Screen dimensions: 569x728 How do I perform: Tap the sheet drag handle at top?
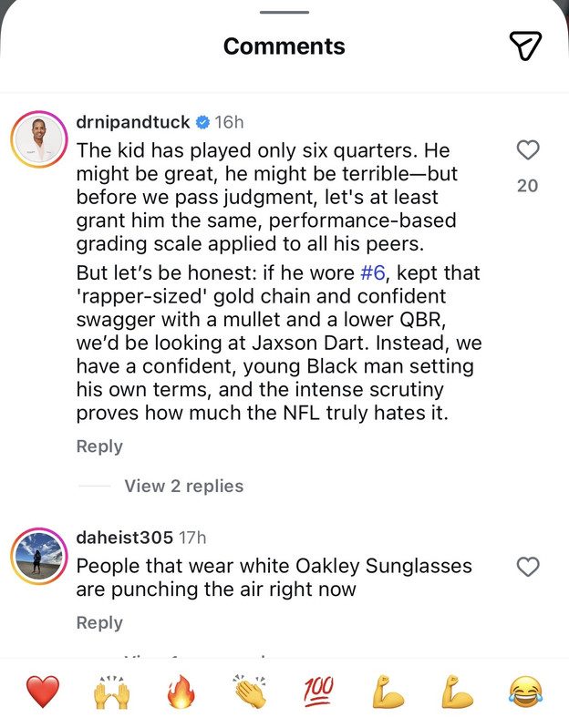pyautogui.click(x=284, y=12)
